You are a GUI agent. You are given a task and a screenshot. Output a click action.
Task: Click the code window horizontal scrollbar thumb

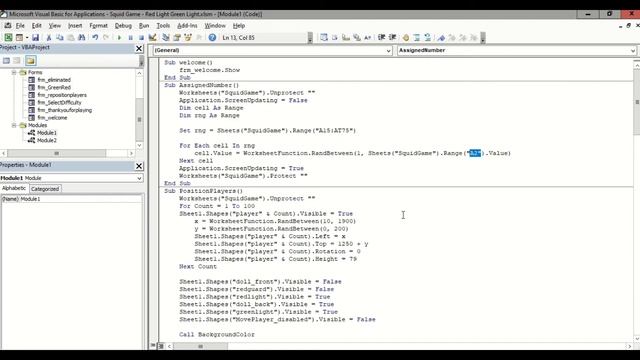[200, 346]
